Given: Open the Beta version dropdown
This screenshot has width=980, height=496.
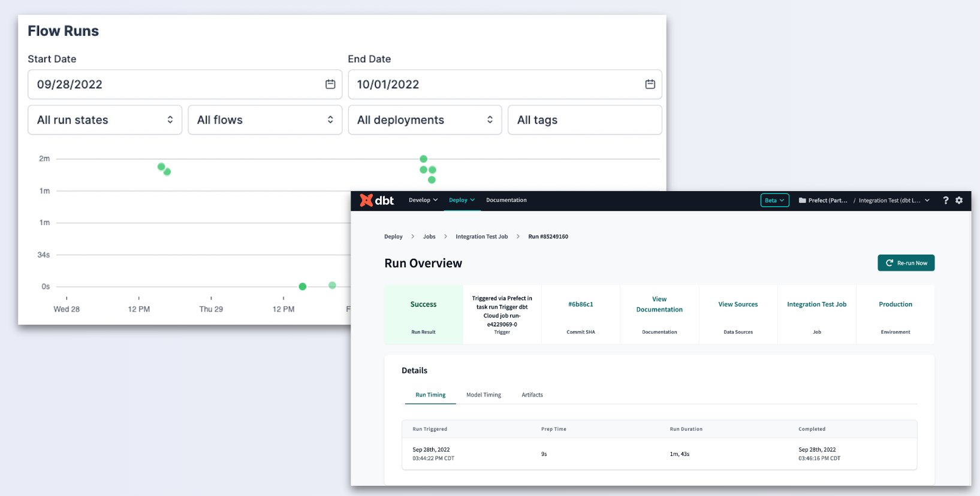Looking at the screenshot, I should [774, 200].
